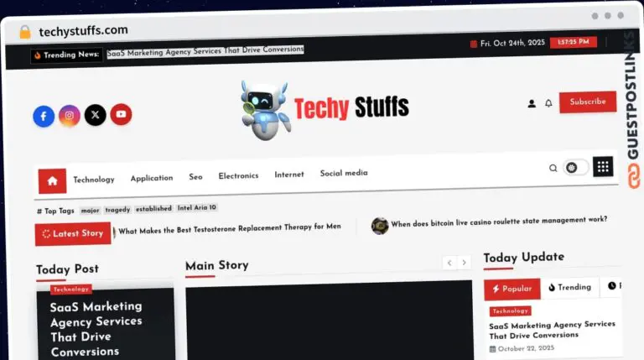Click the clock icon tab in Today Update
The image size is (644, 360).
tap(612, 285)
